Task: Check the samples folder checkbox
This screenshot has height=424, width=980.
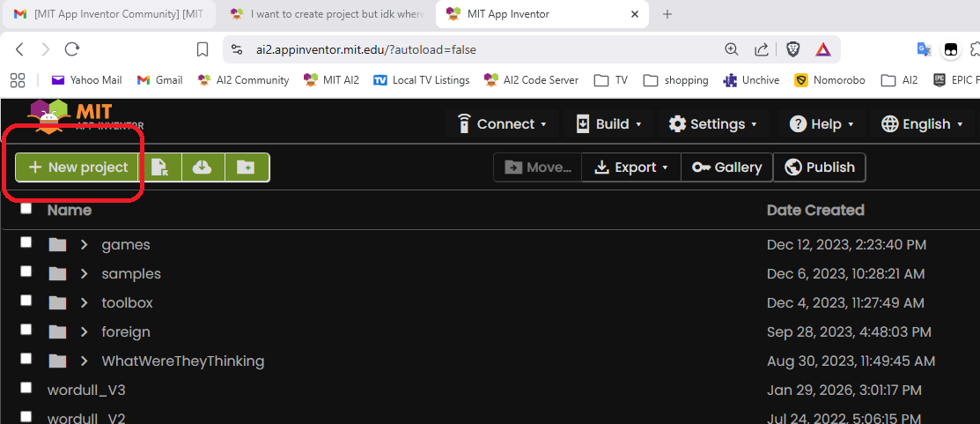Action: 26,271
